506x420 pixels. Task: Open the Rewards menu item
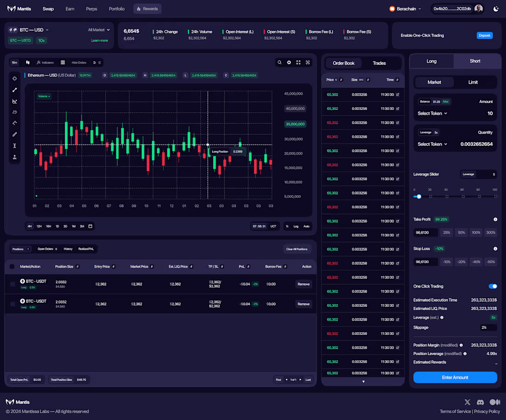[x=147, y=8]
